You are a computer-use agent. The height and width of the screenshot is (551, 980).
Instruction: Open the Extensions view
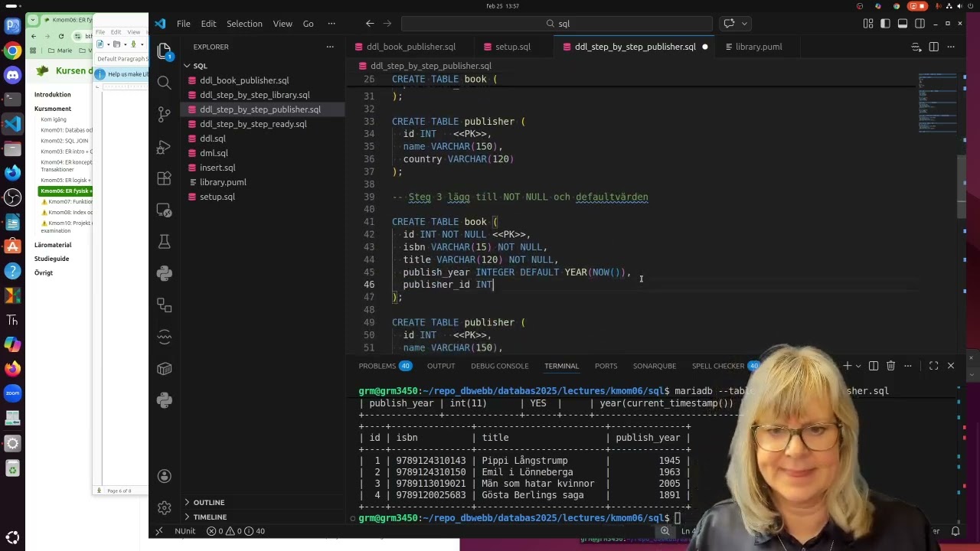pos(164,178)
